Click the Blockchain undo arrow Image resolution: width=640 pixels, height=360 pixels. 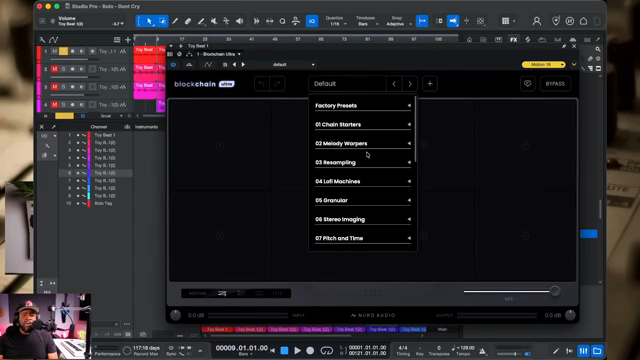tap(262, 84)
